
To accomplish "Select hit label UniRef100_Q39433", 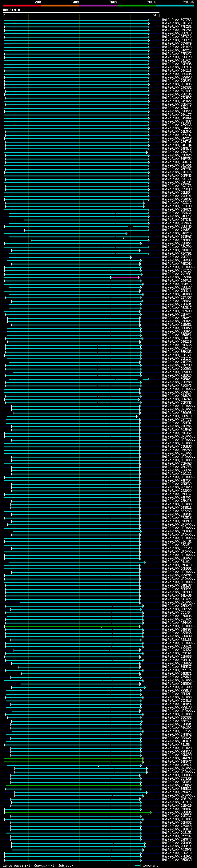I will coord(177,125).
